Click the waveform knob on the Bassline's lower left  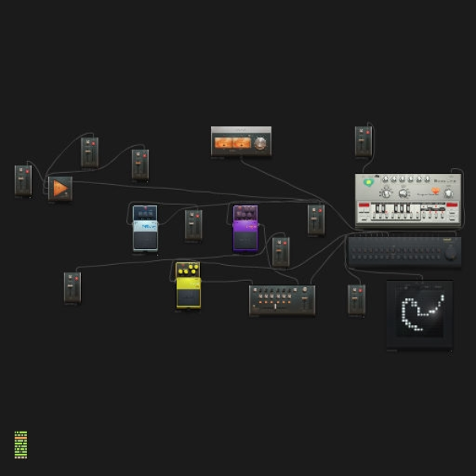386,193
